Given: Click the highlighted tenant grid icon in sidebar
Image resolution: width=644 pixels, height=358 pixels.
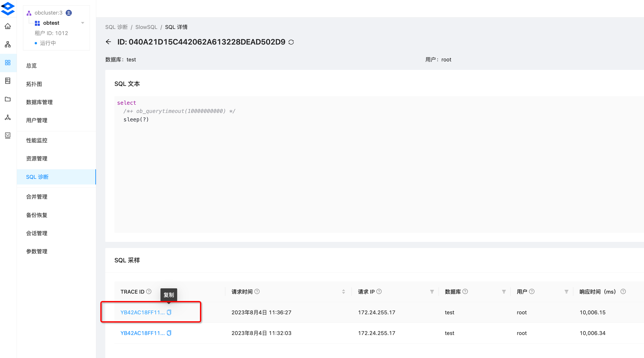Looking at the screenshot, I should (7, 63).
